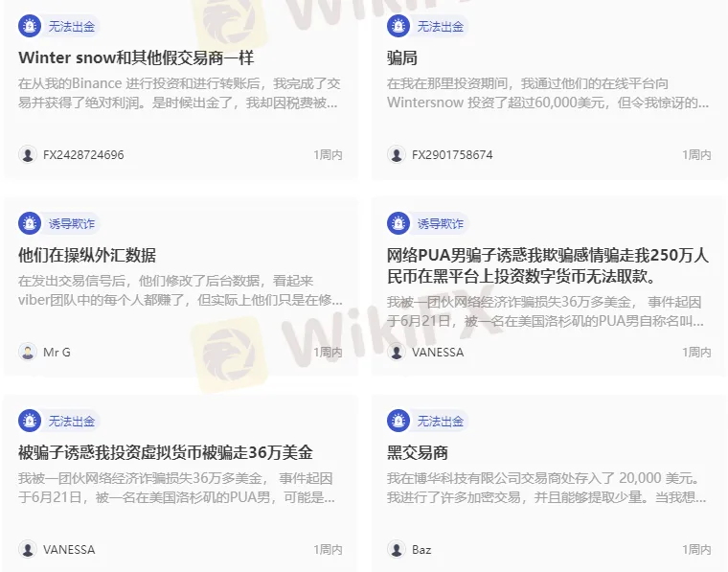
Task: Open the 骗局 complaint title
Action: point(402,57)
